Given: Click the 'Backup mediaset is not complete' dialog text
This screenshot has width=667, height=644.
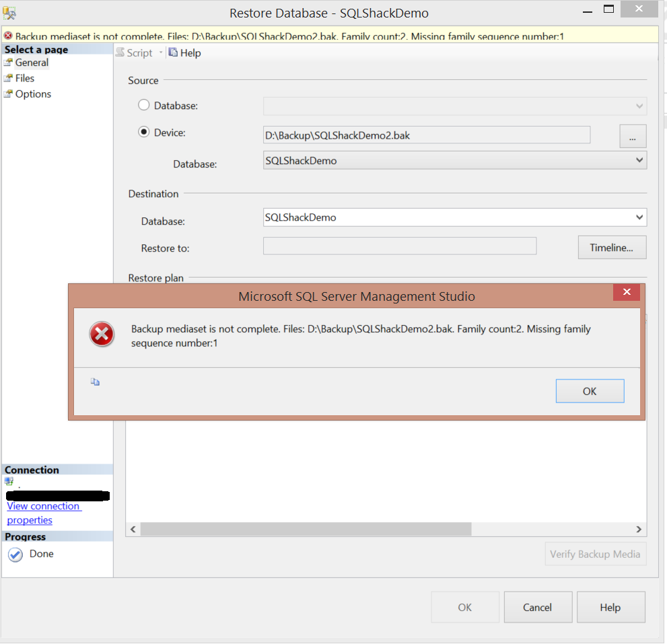Looking at the screenshot, I should coord(361,336).
